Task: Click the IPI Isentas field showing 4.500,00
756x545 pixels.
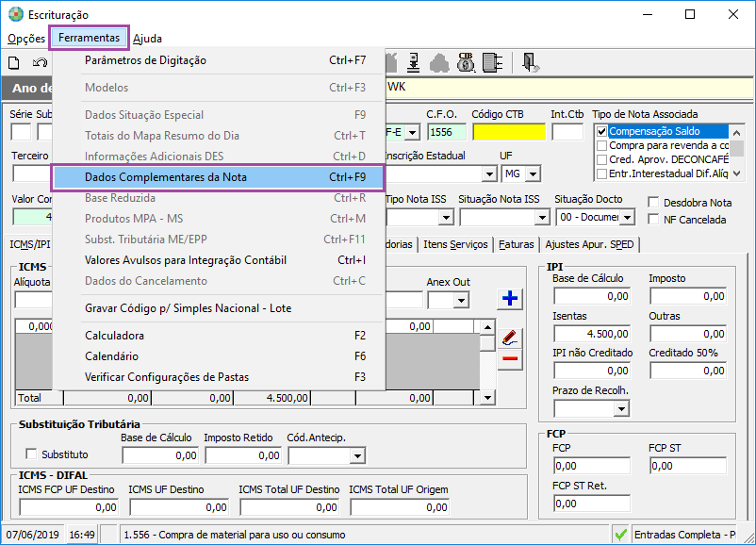Action: 592,334
